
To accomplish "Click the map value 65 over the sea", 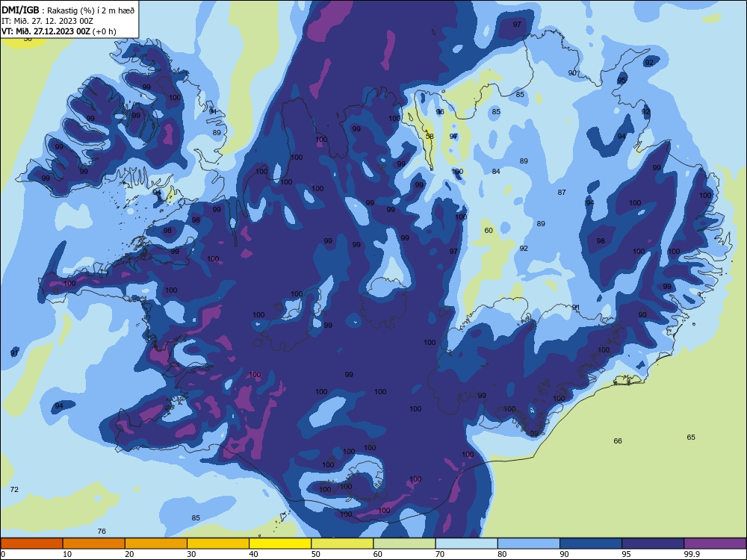I will point(691,437).
